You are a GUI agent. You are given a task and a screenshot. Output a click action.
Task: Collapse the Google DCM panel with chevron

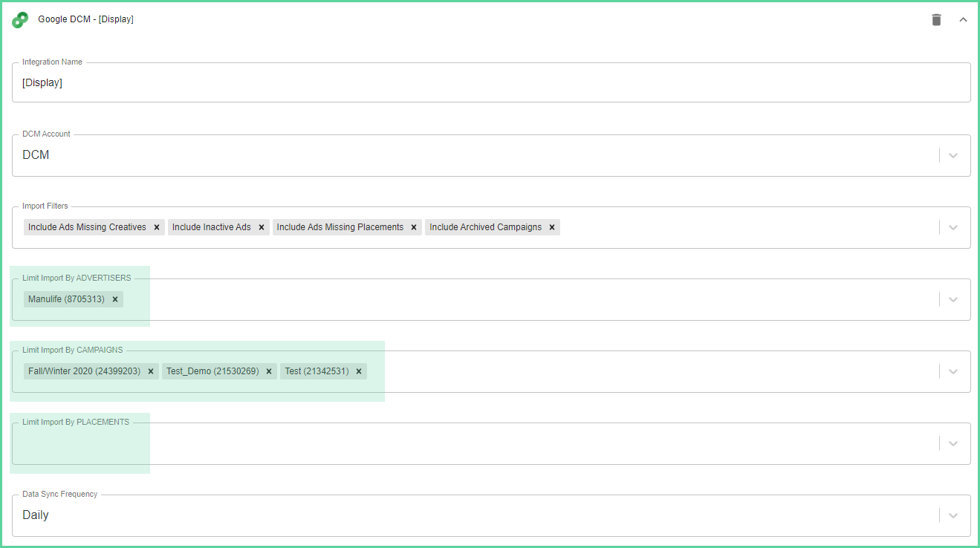pyautogui.click(x=963, y=20)
